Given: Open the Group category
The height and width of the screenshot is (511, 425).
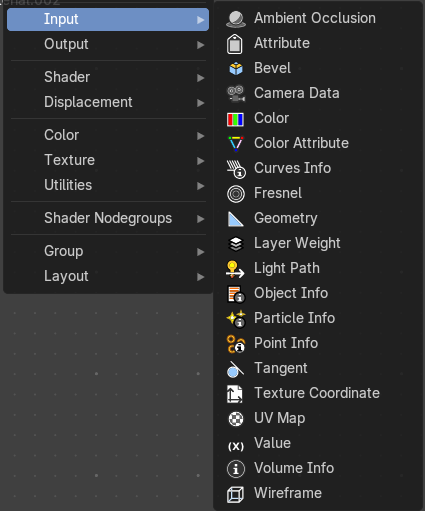Looking at the screenshot, I should 108,251.
